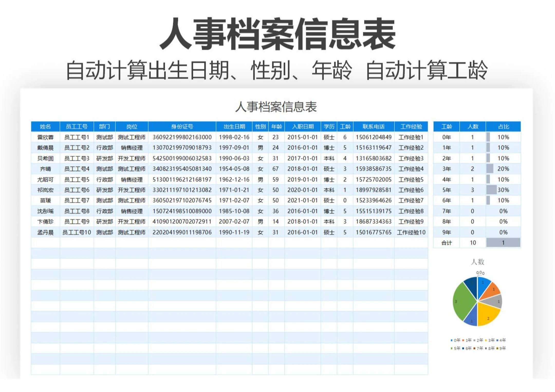The height and width of the screenshot is (392, 555).
Task: Select phone number 15061204849
Action: tap(373, 137)
